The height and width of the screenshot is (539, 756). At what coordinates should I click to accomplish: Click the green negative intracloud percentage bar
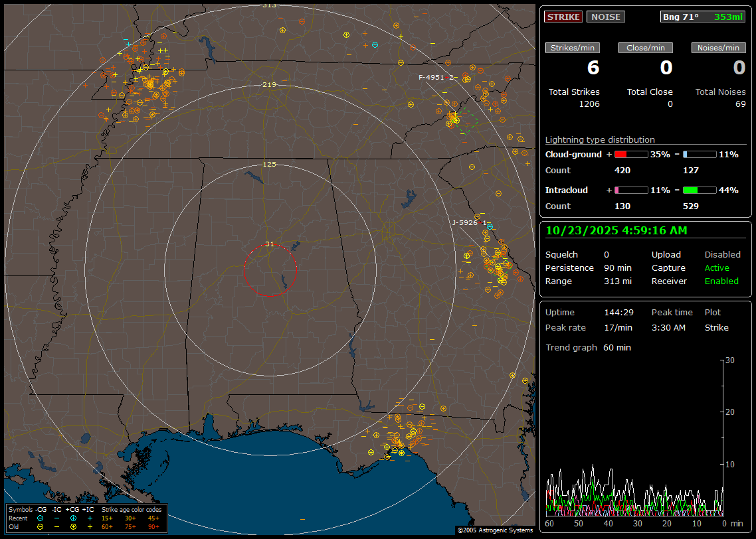(700, 190)
